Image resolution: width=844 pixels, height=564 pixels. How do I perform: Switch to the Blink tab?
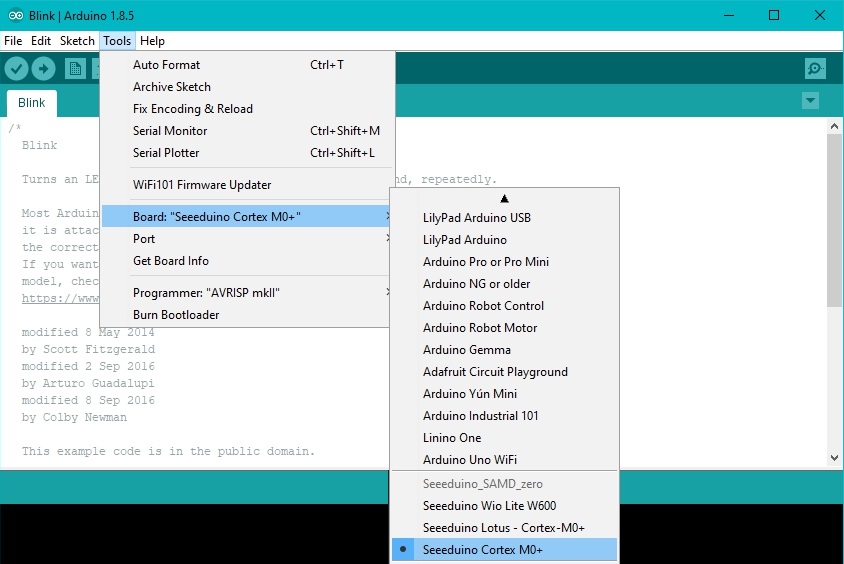pyautogui.click(x=32, y=103)
